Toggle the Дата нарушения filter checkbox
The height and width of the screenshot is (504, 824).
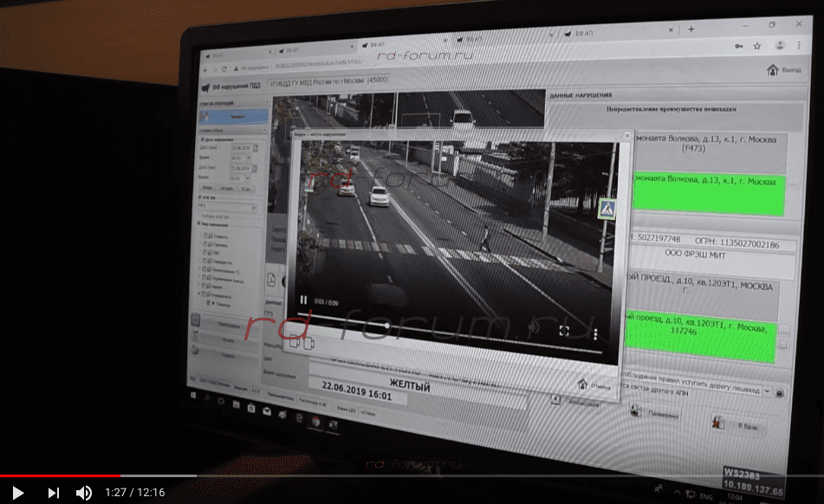[203, 139]
